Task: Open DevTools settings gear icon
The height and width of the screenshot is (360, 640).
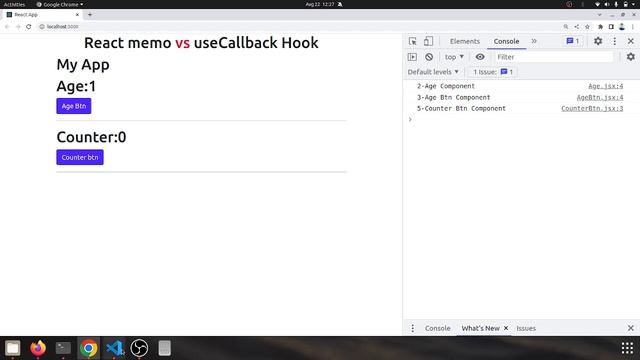Action: (x=598, y=41)
